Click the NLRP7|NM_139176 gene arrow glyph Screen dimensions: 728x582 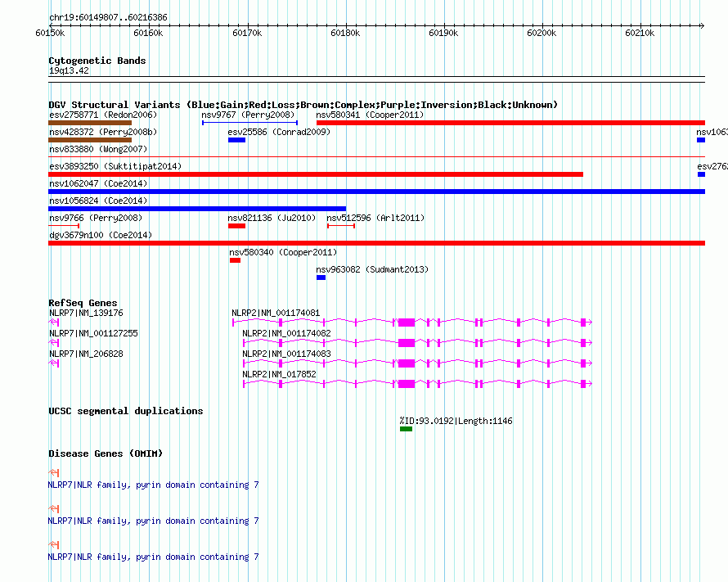[54, 323]
